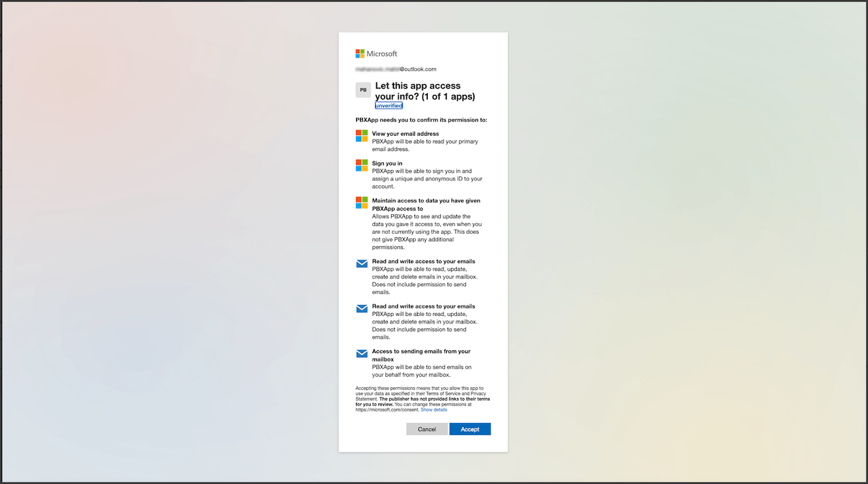Click the https://microsoft.com/consent text
Screen dimensions: 868x484
(x=387, y=409)
